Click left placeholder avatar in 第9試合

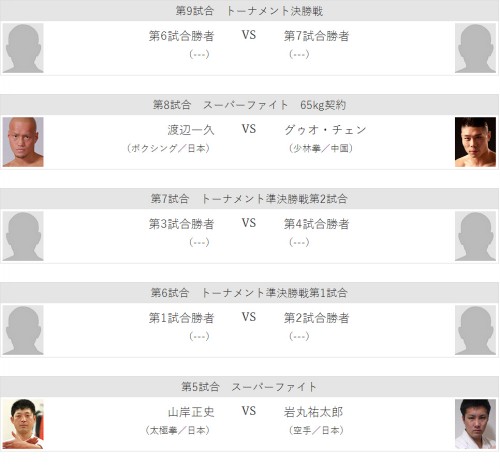point(23,48)
